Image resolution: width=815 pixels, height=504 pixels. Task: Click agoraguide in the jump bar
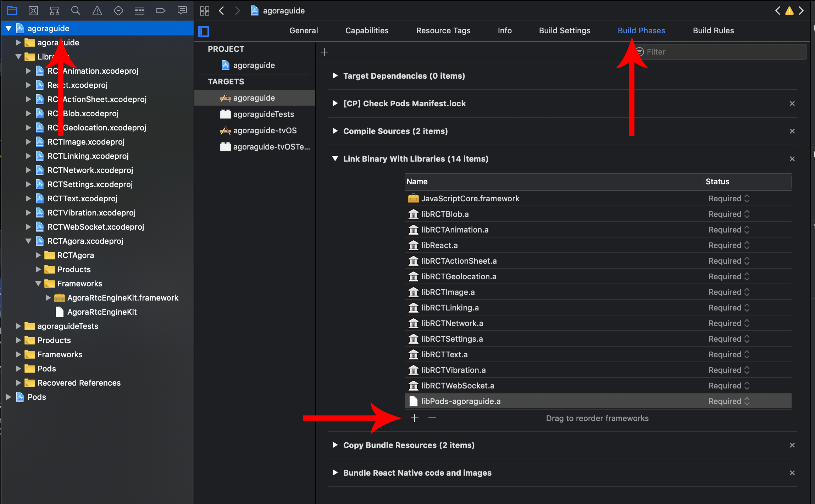point(283,11)
